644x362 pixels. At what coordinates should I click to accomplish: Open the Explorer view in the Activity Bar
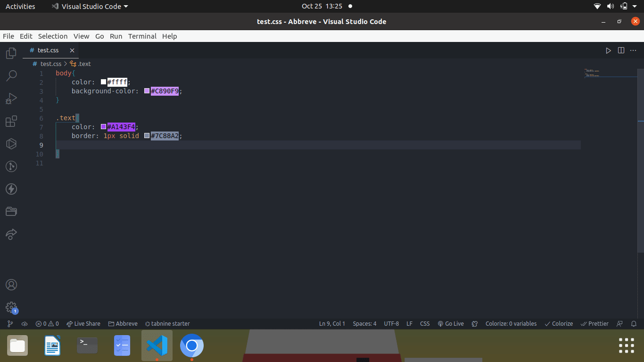tap(10, 53)
